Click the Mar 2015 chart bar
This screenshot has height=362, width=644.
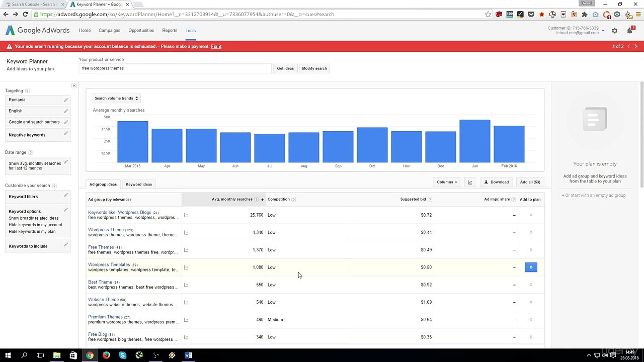(133, 142)
